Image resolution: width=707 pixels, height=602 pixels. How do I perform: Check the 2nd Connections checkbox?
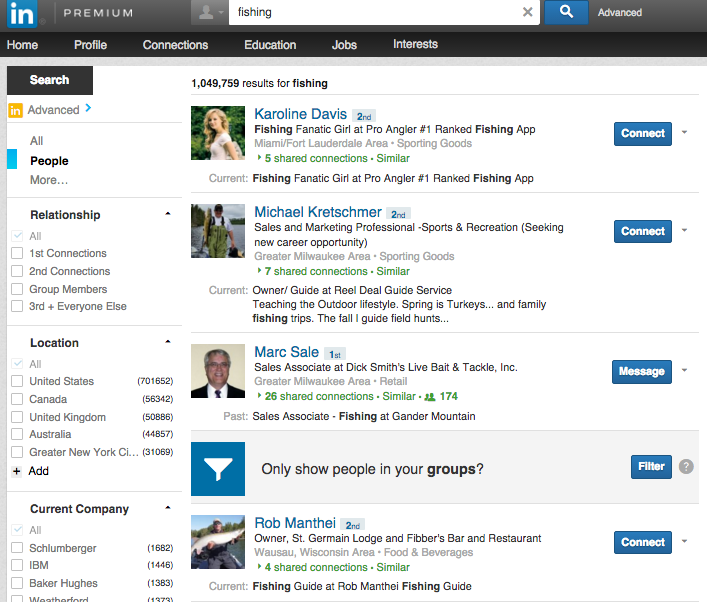(x=17, y=271)
